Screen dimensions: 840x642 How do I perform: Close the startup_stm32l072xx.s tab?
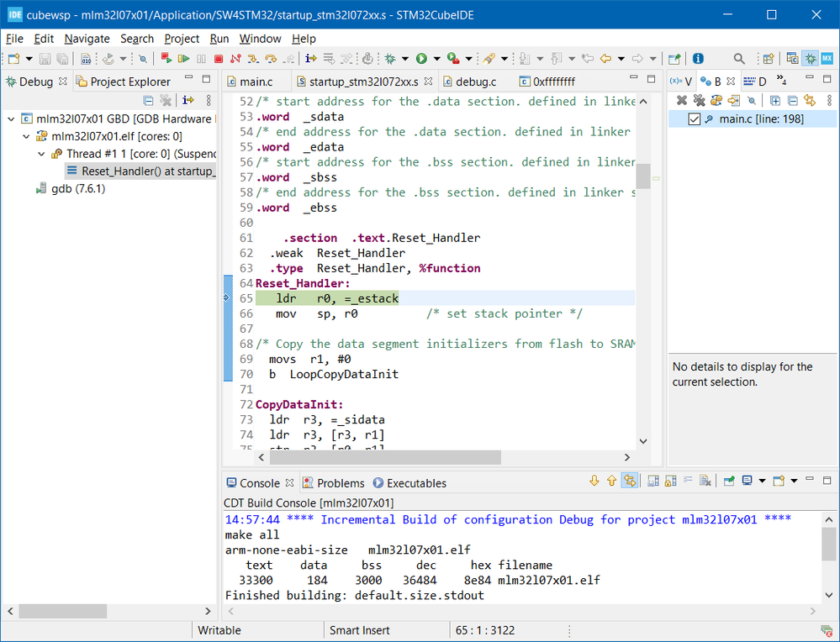[428, 82]
